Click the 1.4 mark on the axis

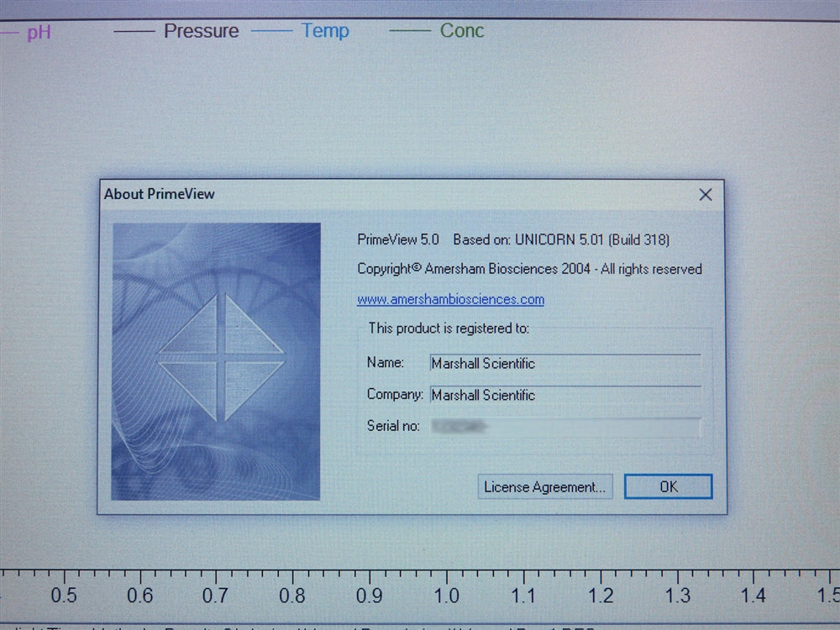(753, 596)
